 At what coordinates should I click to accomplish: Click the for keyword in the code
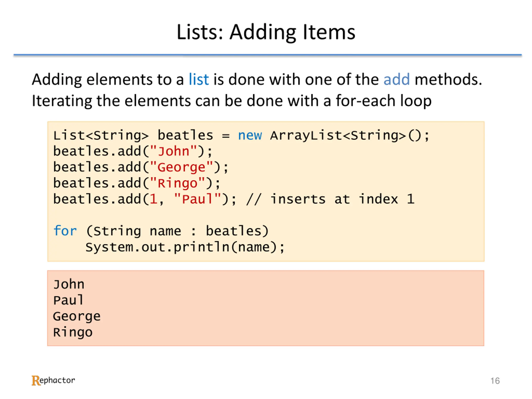click(65, 231)
